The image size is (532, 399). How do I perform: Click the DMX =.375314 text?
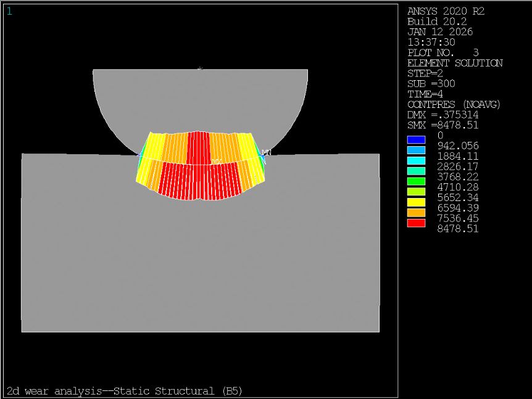coord(443,115)
